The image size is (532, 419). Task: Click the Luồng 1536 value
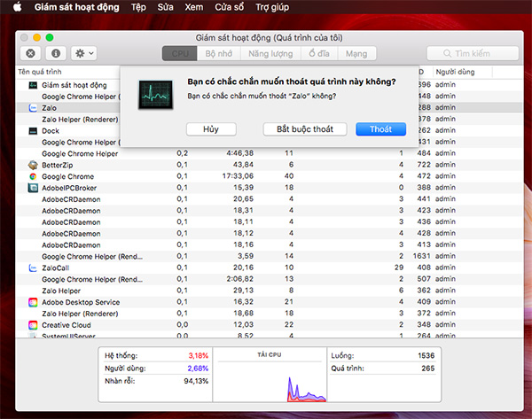(x=426, y=355)
